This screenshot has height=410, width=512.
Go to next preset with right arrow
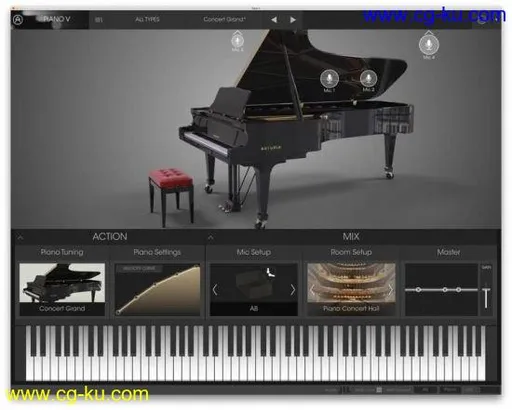click(293, 20)
